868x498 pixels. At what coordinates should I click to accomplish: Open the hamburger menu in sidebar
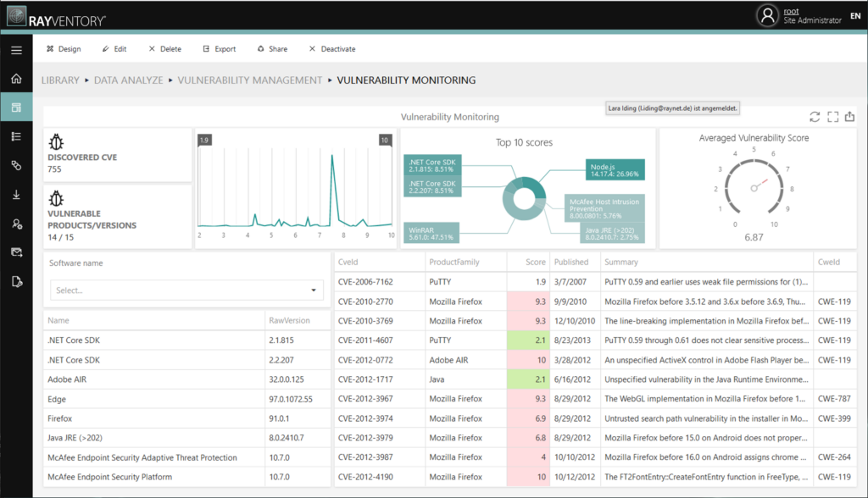(17, 50)
